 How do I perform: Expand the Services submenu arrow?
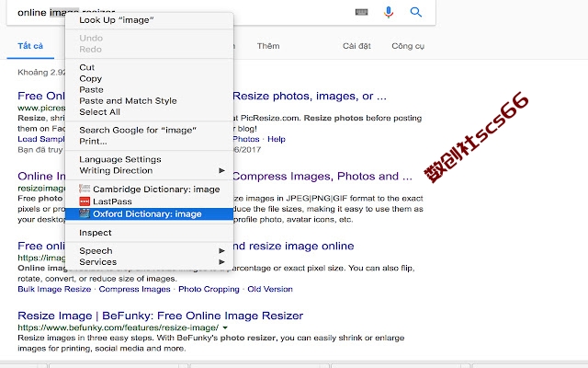(221, 261)
